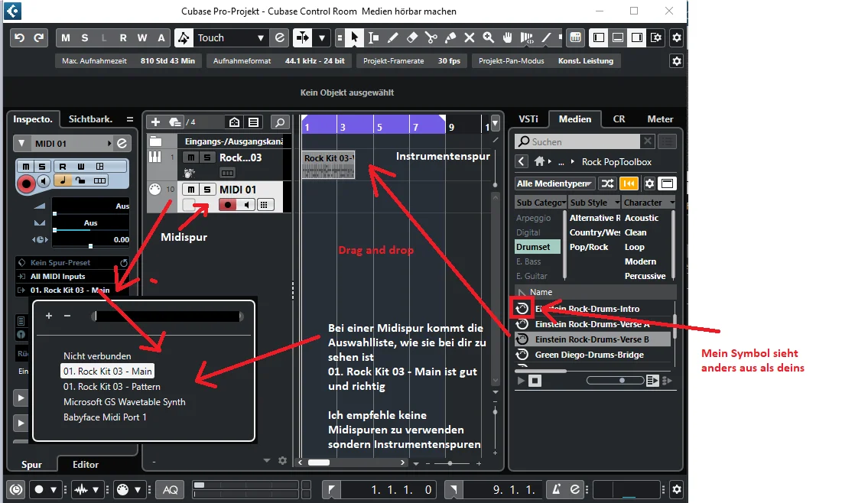
Task: Select the hand Comp tool
Action: coord(508,37)
